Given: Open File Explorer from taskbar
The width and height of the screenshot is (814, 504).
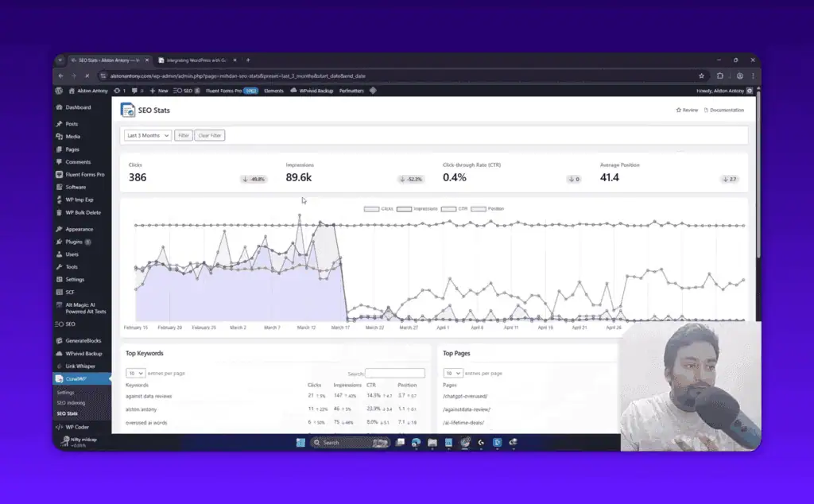Looking at the screenshot, I should 432,443.
